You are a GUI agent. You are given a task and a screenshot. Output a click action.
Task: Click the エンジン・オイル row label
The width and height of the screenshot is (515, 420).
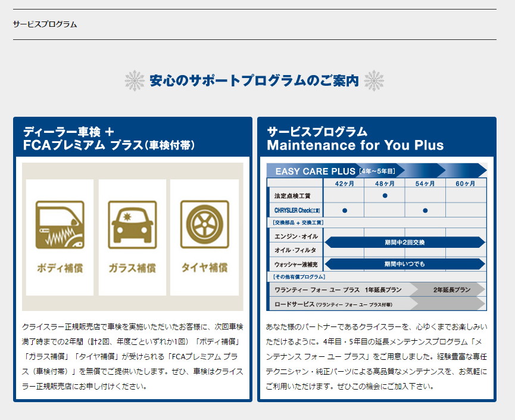pos(296,237)
